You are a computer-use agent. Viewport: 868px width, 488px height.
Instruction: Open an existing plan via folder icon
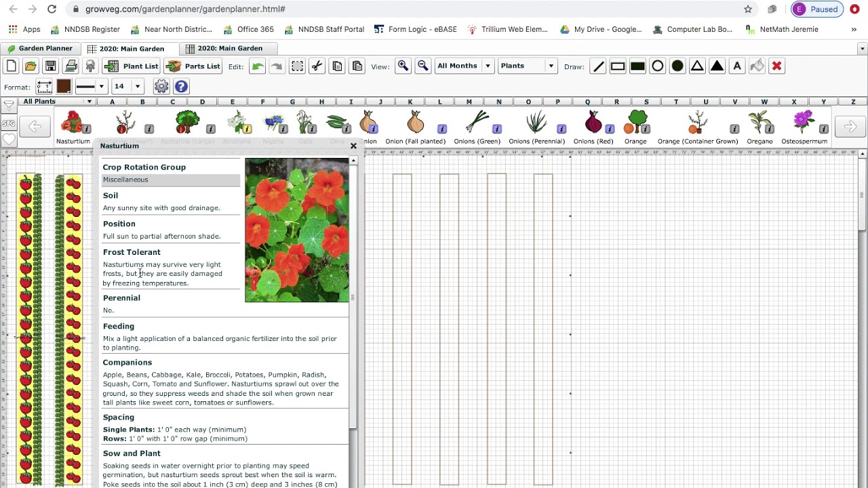pos(31,66)
